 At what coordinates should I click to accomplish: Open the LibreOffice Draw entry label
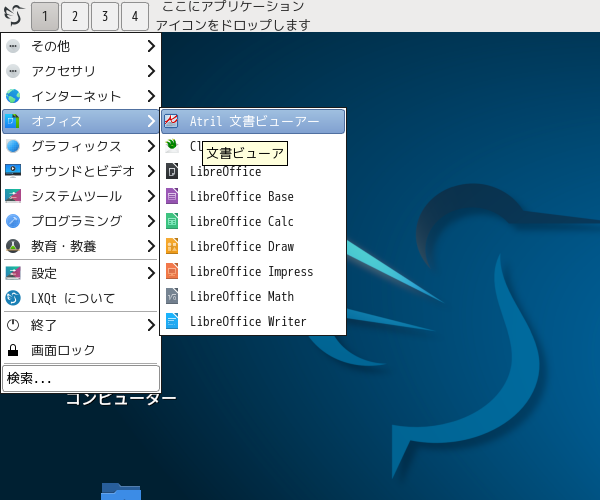coord(242,246)
